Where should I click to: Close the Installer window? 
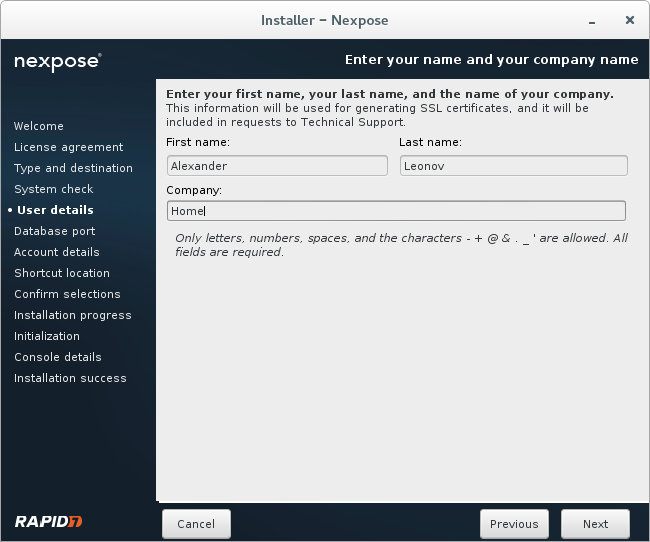[x=629, y=20]
